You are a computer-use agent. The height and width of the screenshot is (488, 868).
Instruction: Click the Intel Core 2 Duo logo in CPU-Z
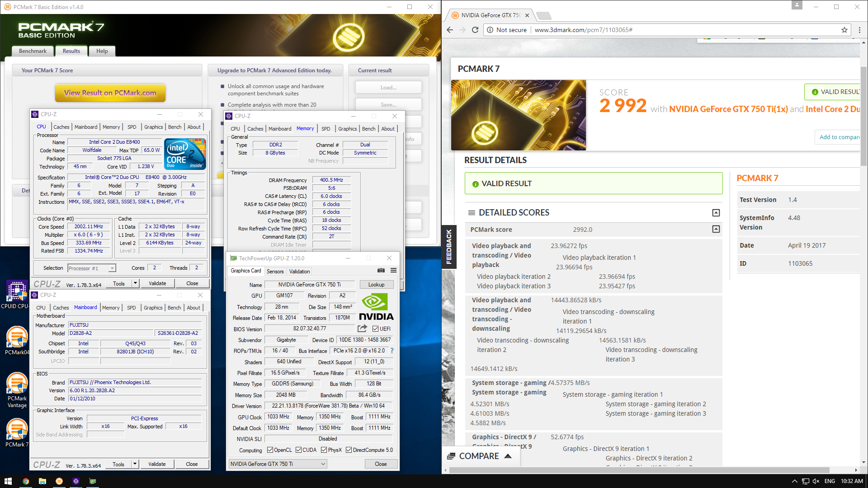coord(186,154)
